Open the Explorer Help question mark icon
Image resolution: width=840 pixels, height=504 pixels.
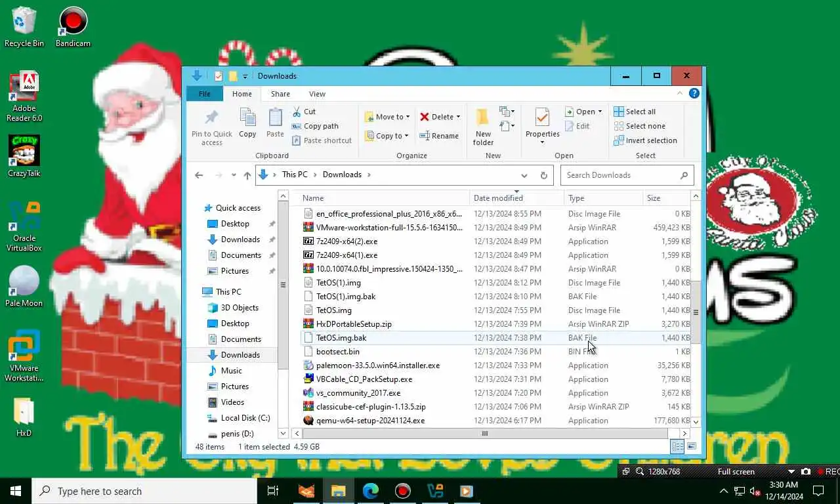pyautogui.click(x=694, y=93)
